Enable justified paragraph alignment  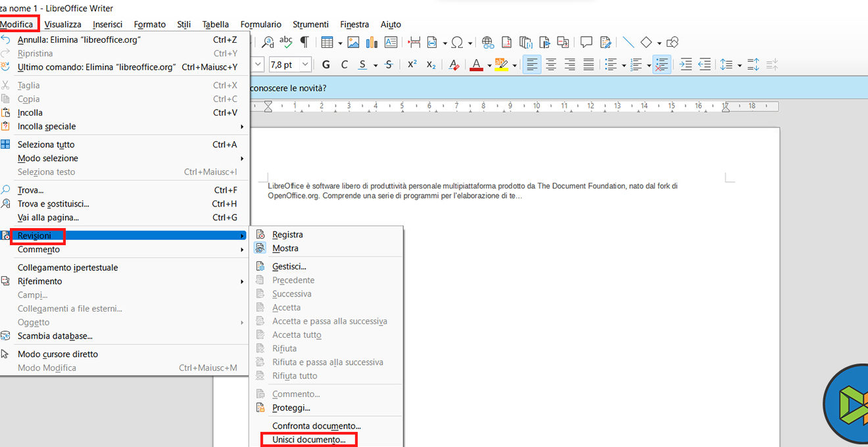(x=589, y=64)
